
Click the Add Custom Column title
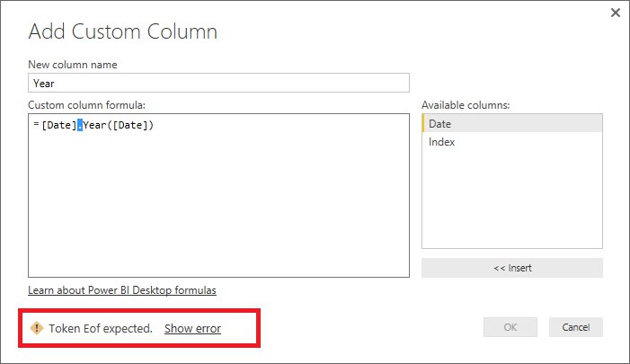click(123, 31)
